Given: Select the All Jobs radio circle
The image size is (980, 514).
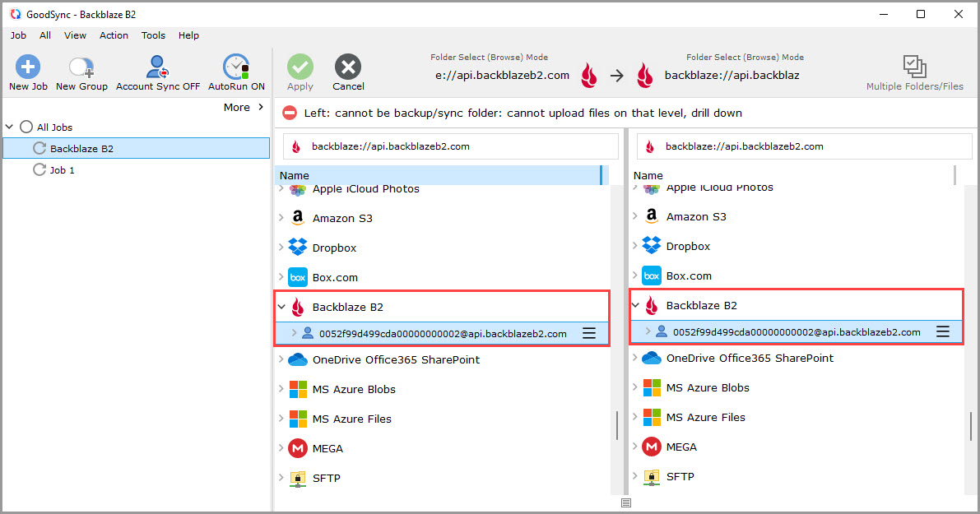Looking at the screenshot, I should click(26, 127).
